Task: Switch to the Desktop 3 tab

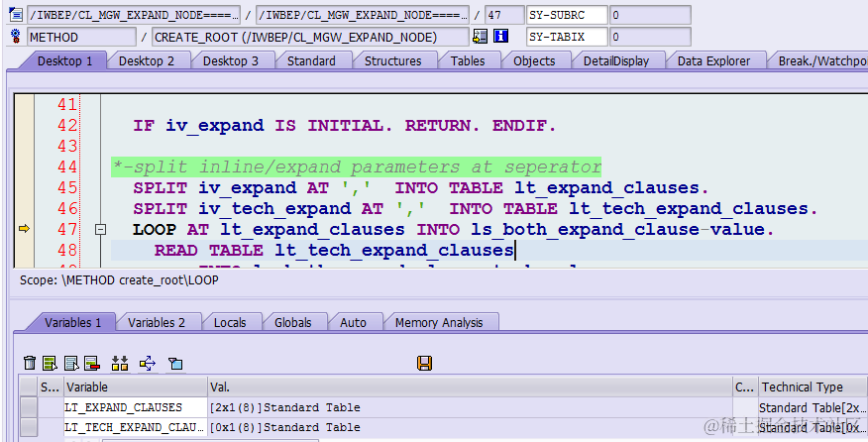Action: point(231,60)
